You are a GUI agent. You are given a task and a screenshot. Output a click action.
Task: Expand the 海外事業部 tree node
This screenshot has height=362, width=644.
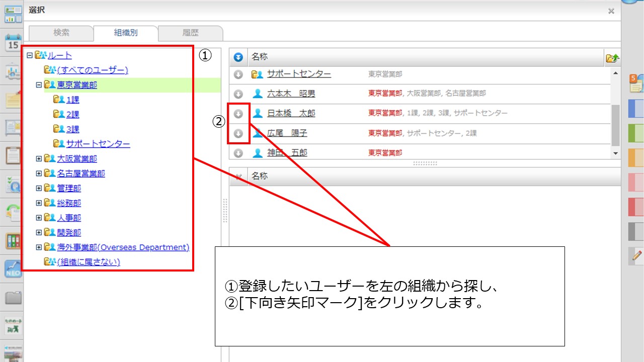click(39, 247)
